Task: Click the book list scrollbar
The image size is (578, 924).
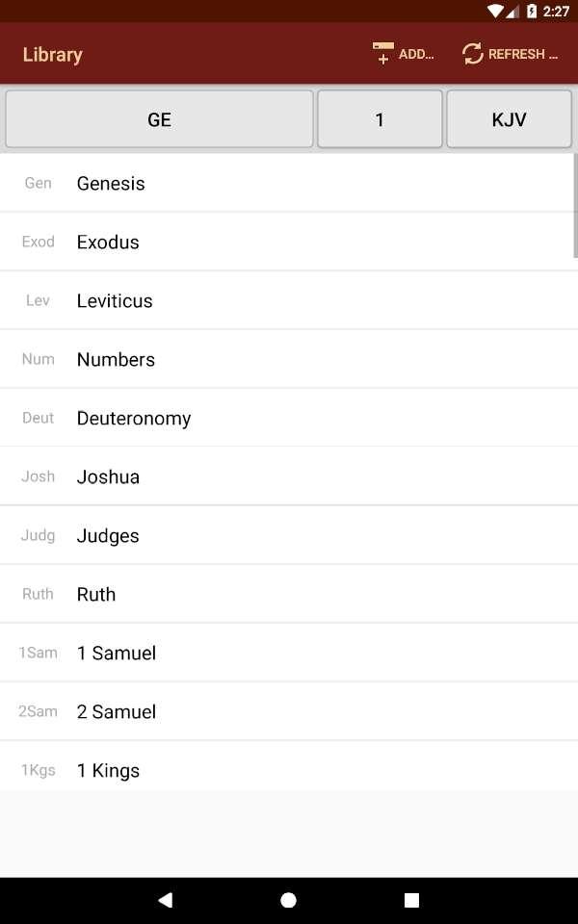Action: tap(574, 206)
